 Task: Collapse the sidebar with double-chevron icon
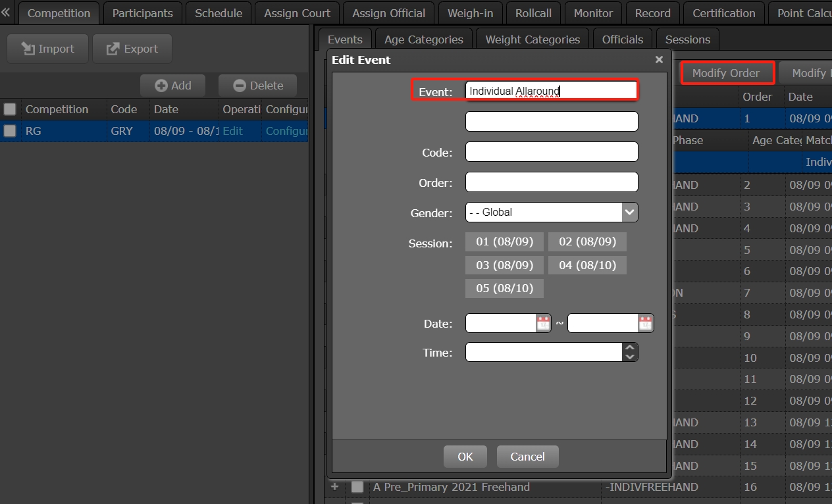(6, 13)
